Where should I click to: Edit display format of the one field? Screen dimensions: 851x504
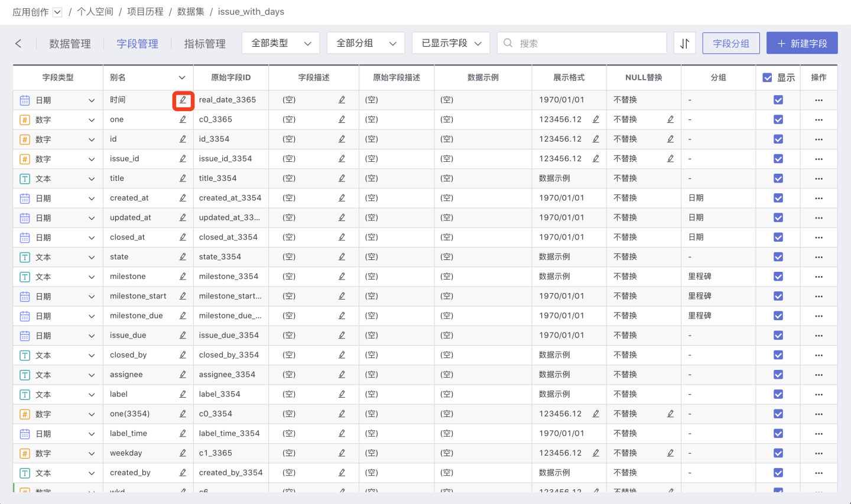click(596, 120)
